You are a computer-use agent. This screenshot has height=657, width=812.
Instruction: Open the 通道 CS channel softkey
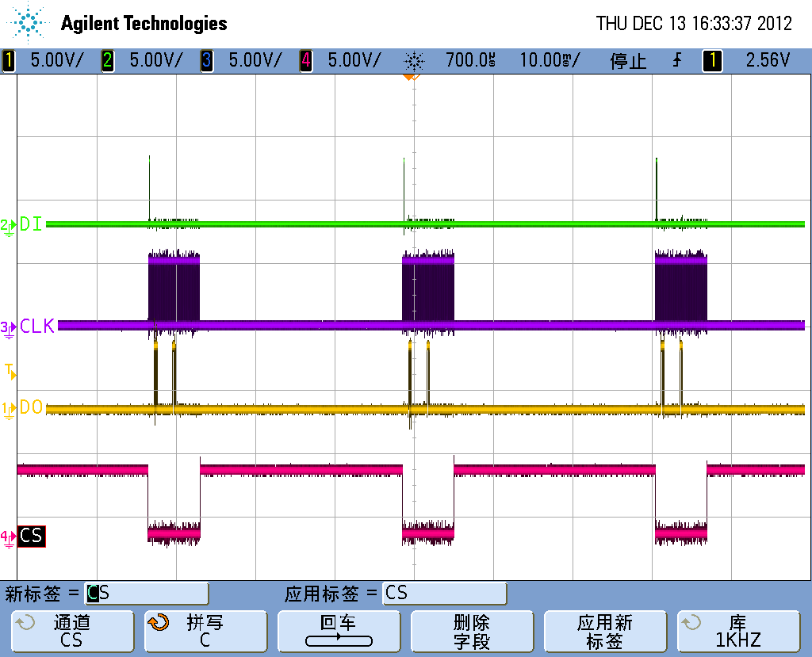pos(71,632)
